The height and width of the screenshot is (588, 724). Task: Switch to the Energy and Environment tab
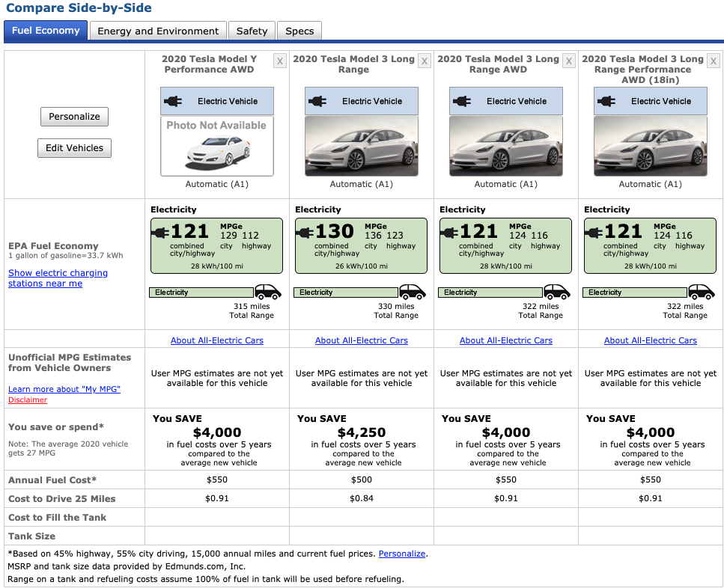pyautogui.click(x=158, y=31)
